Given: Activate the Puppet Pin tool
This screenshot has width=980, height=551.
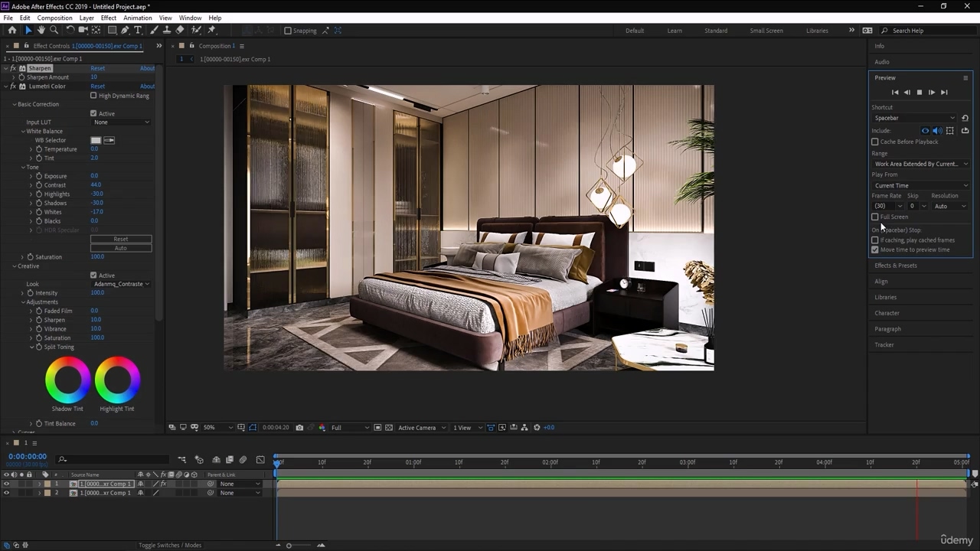Looking at the screenshot, I should (x=212, y=31).
